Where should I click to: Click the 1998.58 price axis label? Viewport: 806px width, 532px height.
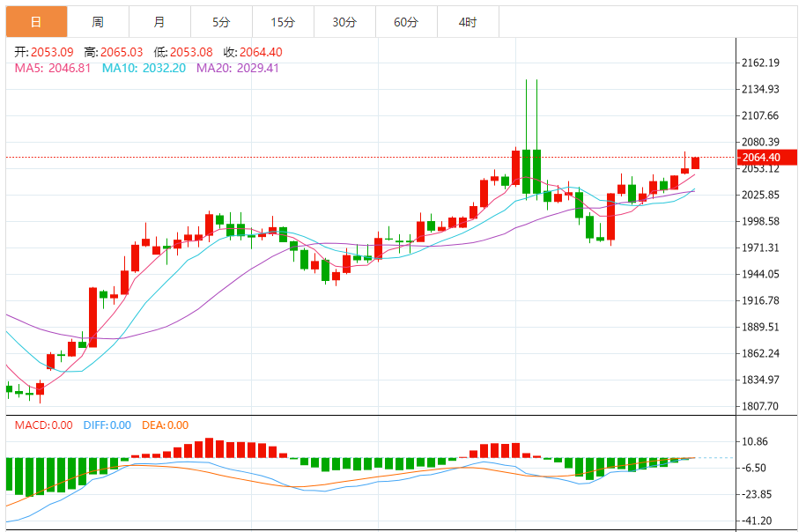[760, 222]
